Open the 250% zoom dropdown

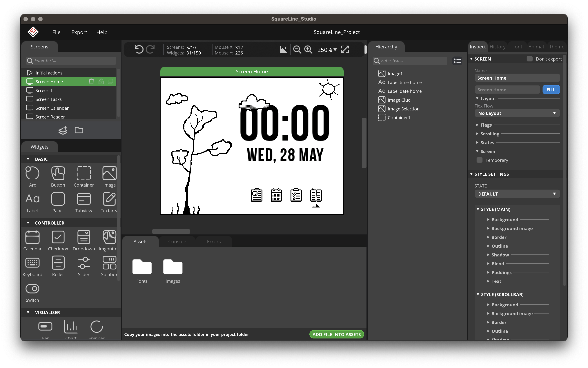327,50
